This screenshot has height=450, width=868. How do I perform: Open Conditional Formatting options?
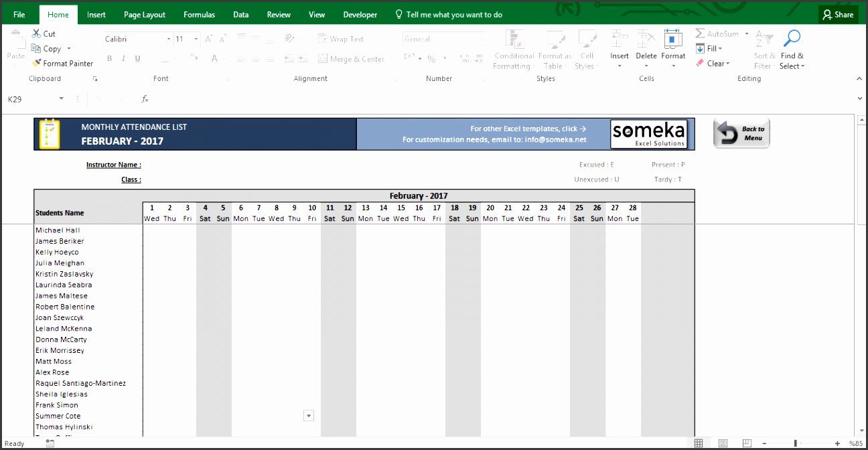[x=513, y=49]
